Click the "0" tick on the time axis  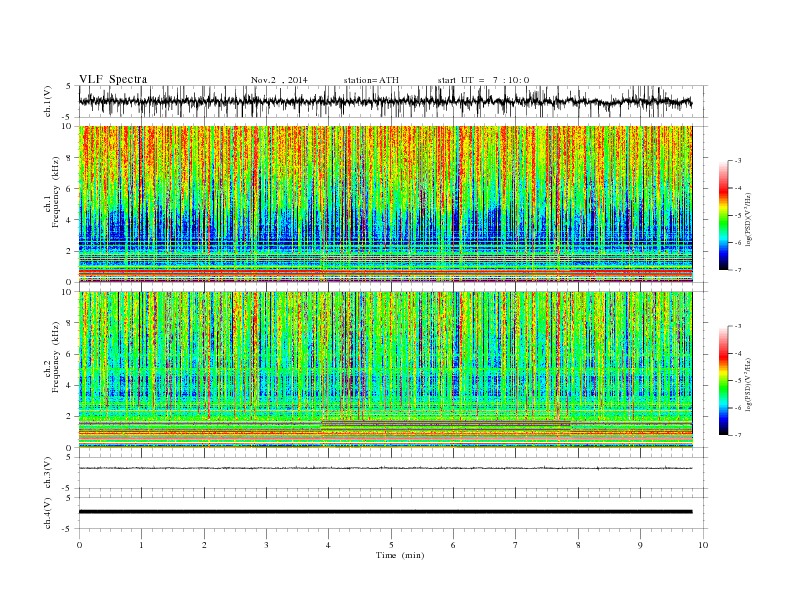pos(79,545)
